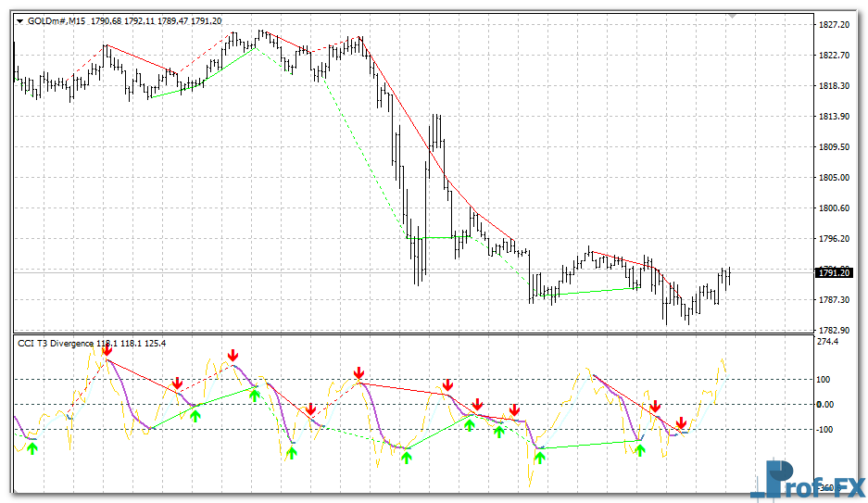868x503 pixels.
Task: Click the 0.00 level label on the indicator scale
Action: coord(825,404)
